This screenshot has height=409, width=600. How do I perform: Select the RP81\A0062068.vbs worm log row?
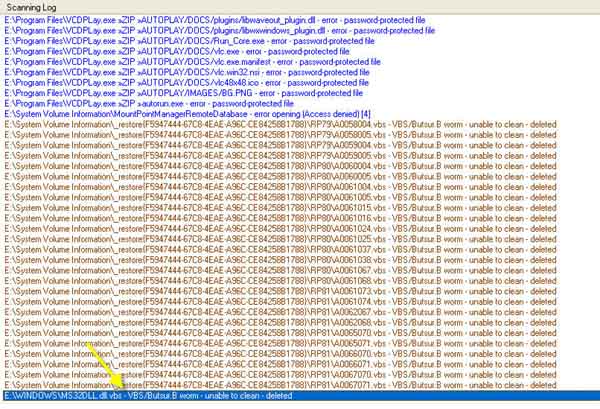tap(280, 323)
